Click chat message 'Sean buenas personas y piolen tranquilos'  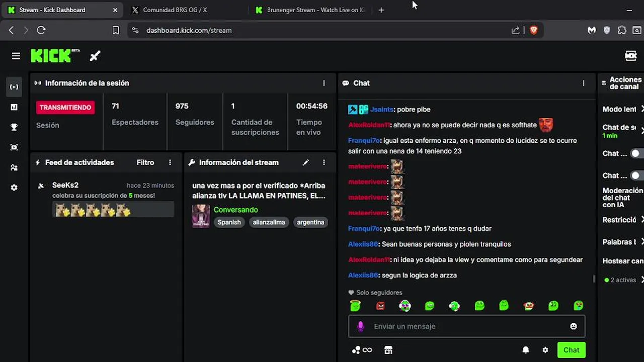coord(446,244)
